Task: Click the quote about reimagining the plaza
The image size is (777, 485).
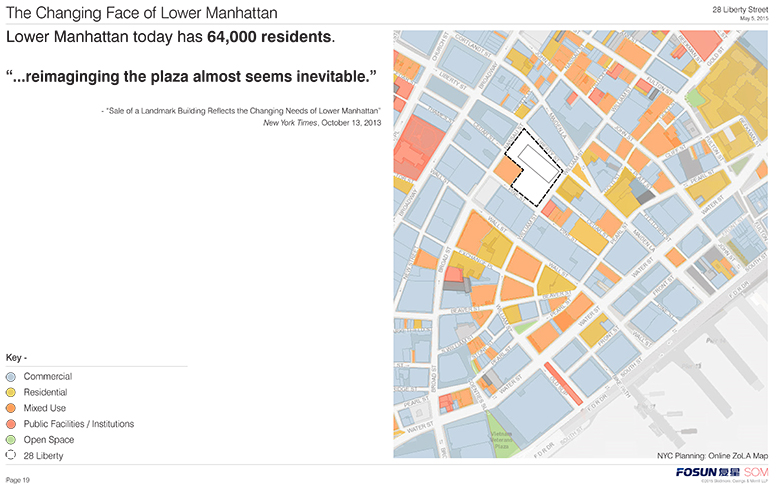Action: 191,77
